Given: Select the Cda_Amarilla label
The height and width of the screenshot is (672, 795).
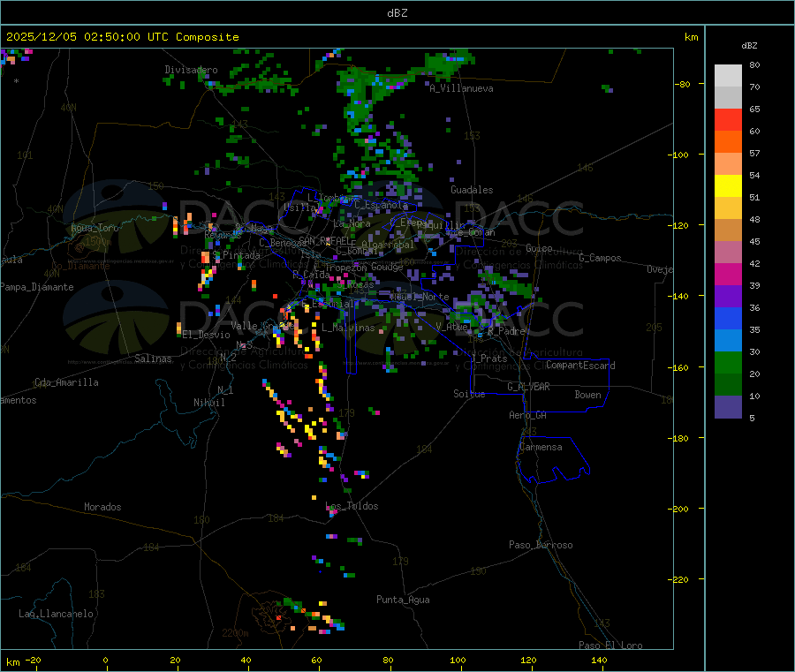Looking at the screenshot, I should (66, 382).
